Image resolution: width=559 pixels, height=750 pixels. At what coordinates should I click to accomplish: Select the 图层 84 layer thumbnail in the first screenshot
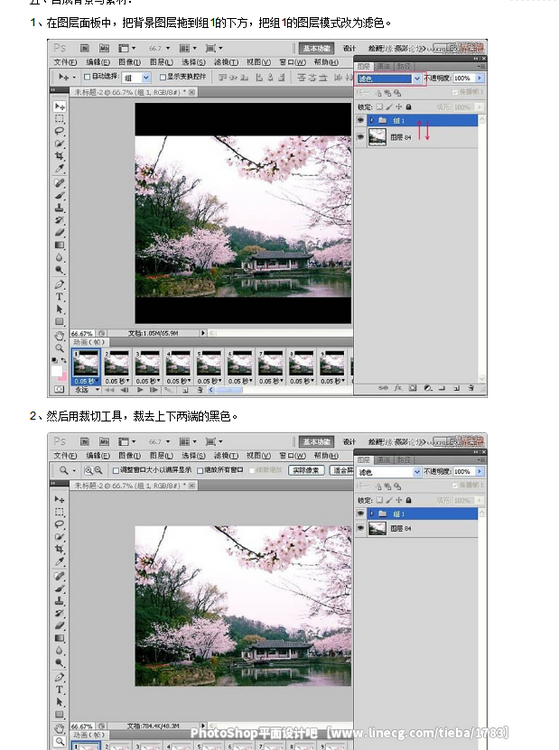[377, 137]
